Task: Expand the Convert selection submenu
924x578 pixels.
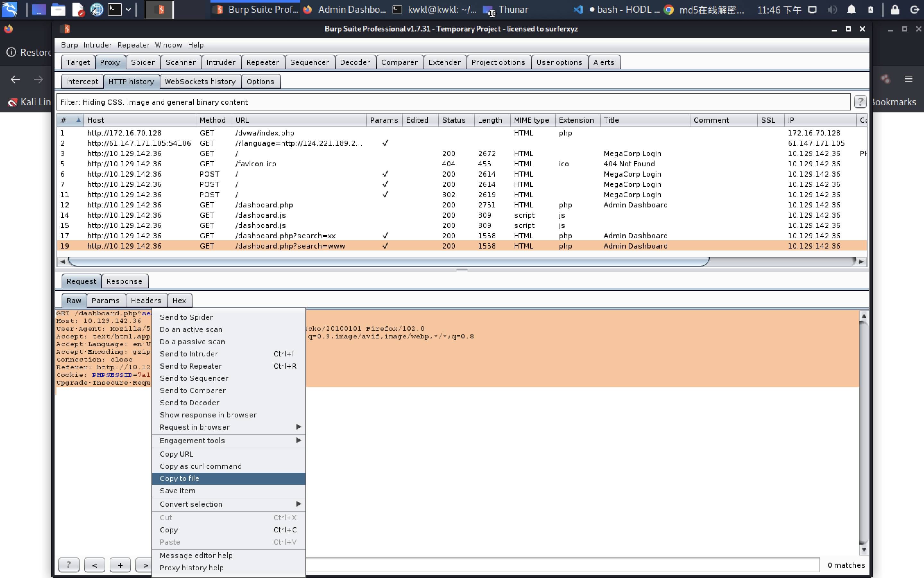Action: pyautogui.click(x=229, y=504)
